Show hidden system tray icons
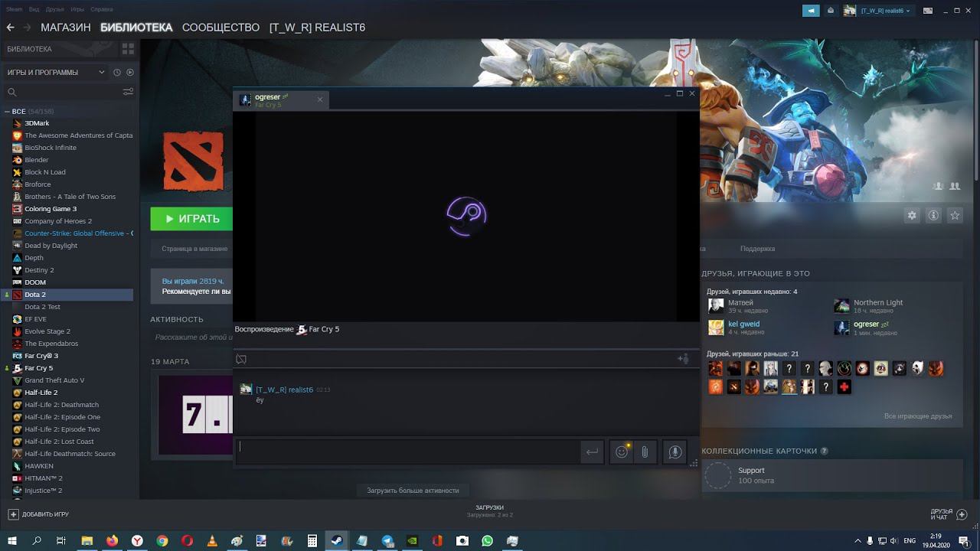Screen dimensions: 980x551 point(858,541)
